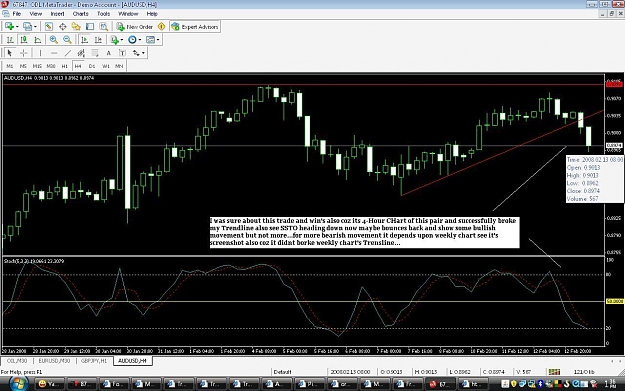Viewport: 625px width, 391px height.
Task: Toggle the Expert Advisors button
Action: click(195, 27)
